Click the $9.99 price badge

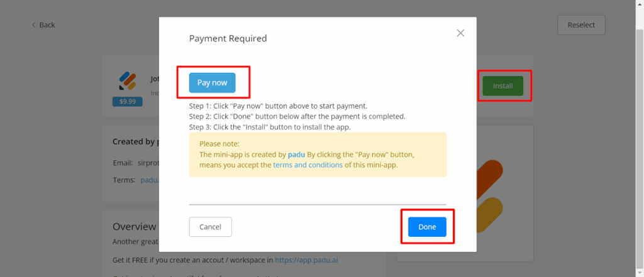(x=128, y=101)
